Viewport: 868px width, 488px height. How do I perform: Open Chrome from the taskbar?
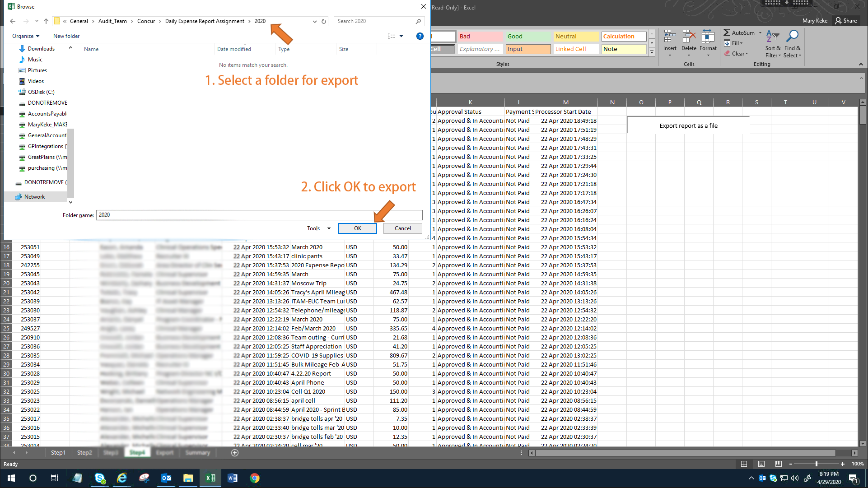[x=255, y=478]
